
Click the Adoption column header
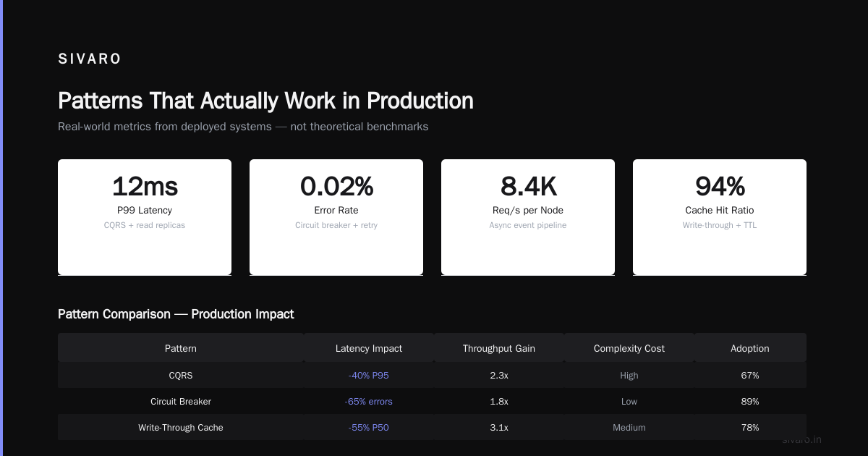pyautogui.click(x=750, y=348)
